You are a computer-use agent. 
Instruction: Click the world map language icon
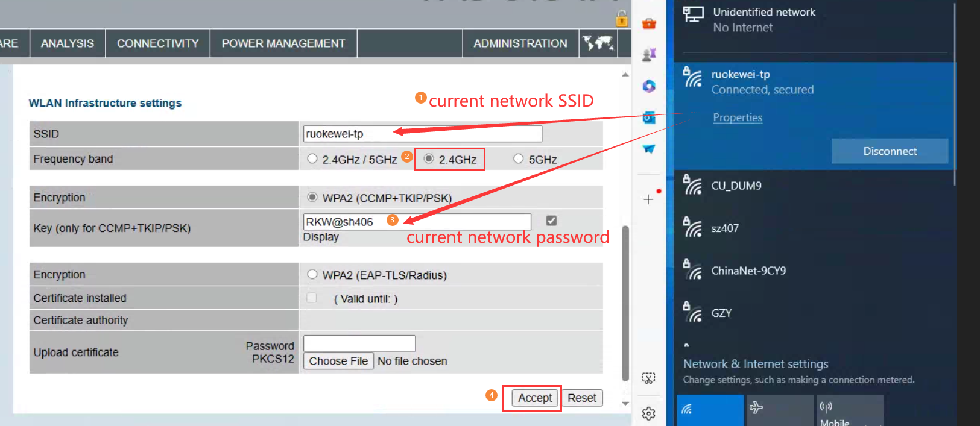(x=598, y=43)
